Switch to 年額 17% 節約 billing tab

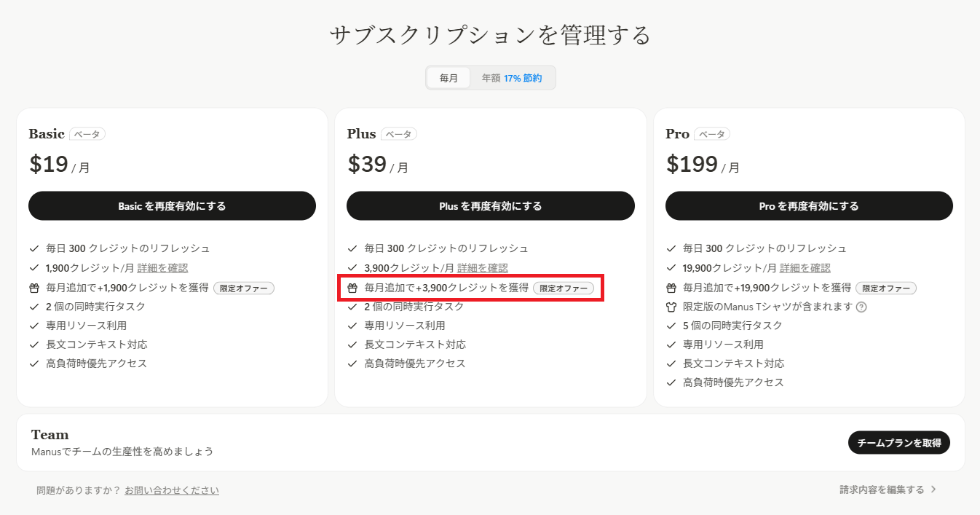click(512, 78)
